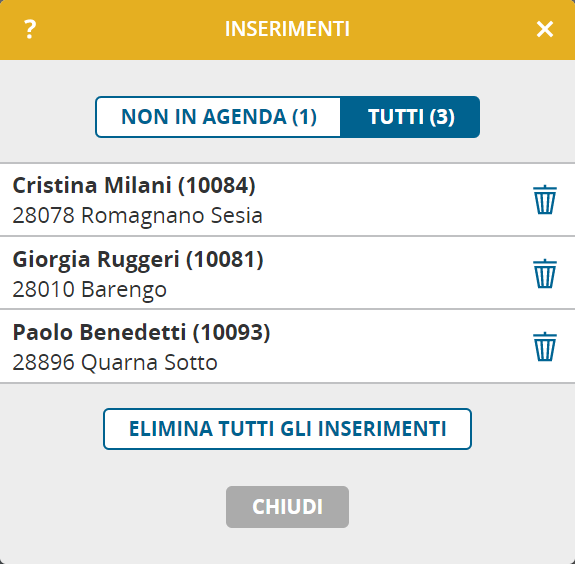Select the TUTTI (3) tab
This screenshot has width=575, height=564.
pos(411,117)
